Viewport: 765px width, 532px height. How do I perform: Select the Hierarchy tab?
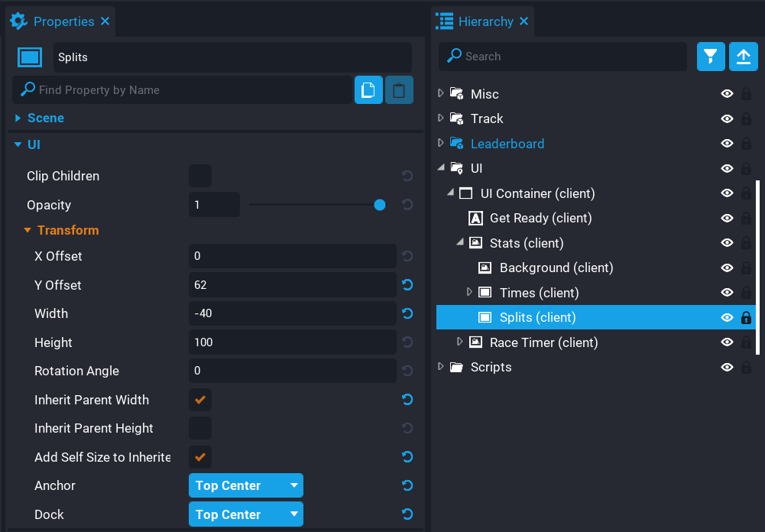[x=485, y=21]
